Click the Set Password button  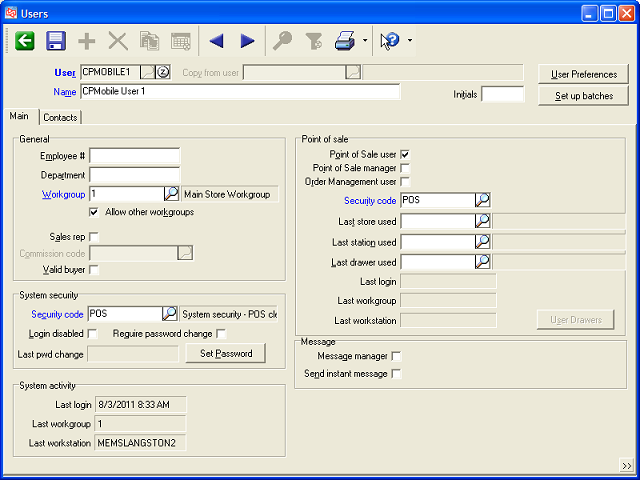pyautogui.click(x=225, y=353)
